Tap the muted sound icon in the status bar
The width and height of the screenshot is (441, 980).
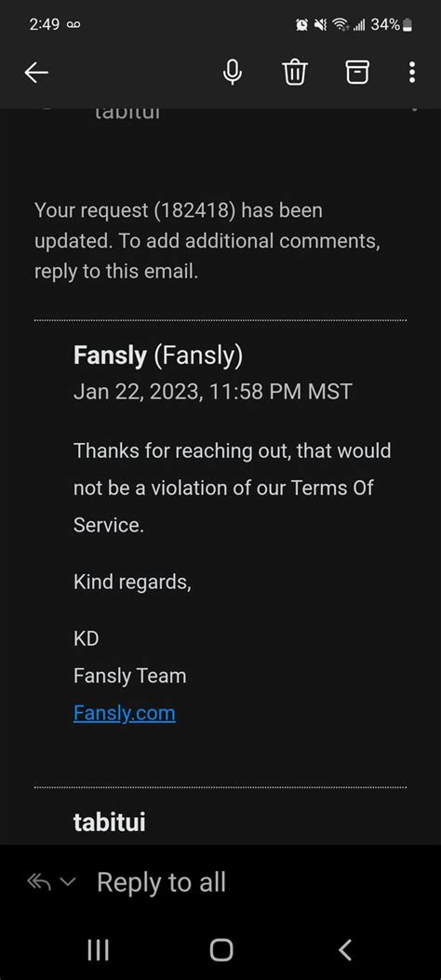click(320, 24)
